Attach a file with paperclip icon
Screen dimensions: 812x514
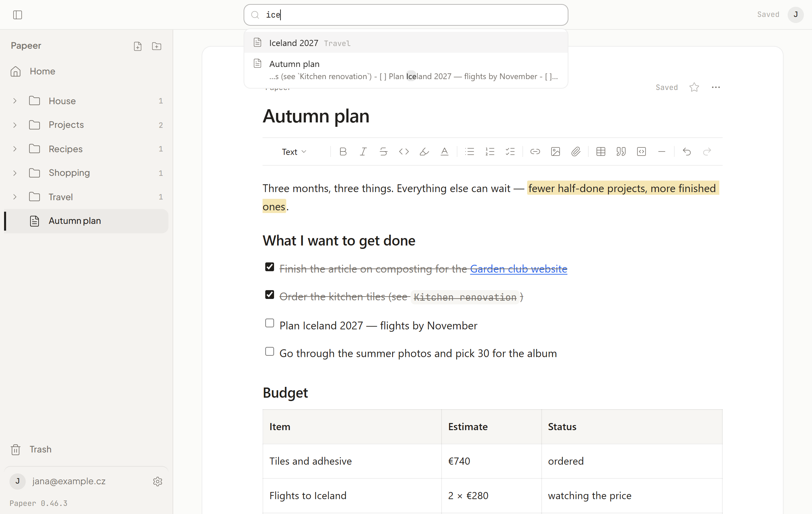click(576, 151)
